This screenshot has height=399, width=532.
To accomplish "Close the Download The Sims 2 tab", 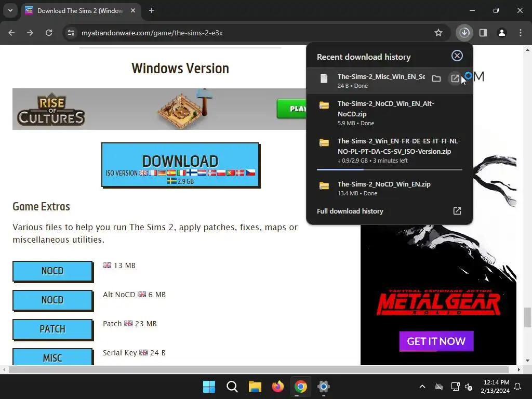I will tap(133, 10).
